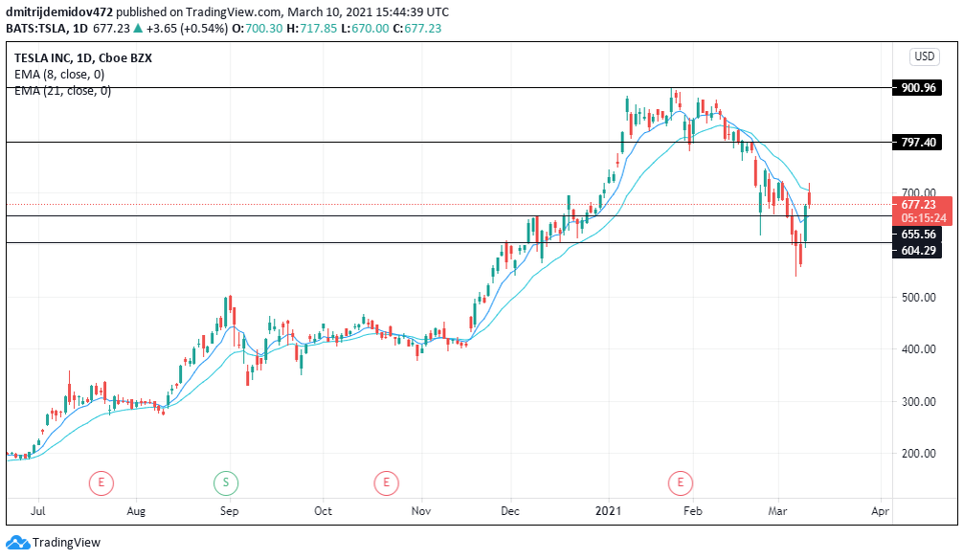The width and height of the screenshot is (964, 560).
Task: Click the earnings 'E' marker before Feb
Action: [680, 482]
